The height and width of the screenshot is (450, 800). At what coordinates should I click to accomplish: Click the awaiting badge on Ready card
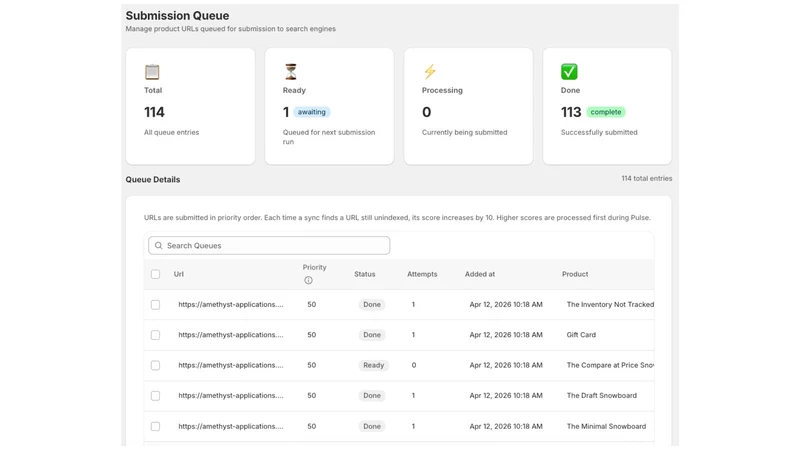coord(312,112)
